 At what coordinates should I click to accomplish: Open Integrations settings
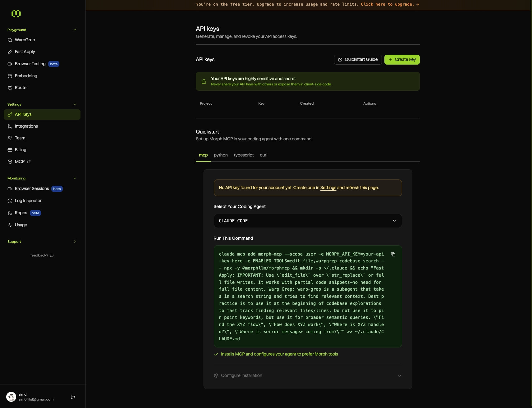click(42, 126)
